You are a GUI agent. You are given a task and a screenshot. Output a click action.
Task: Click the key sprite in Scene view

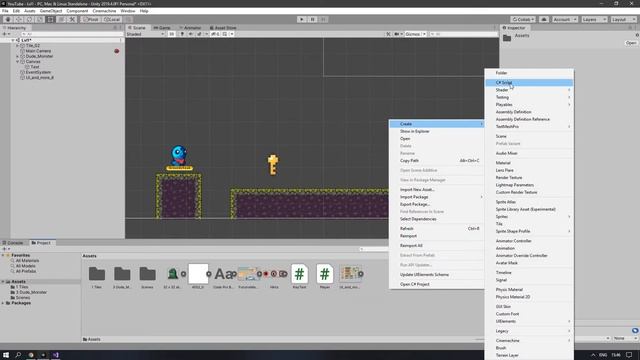pyautogui.click(x=273, y=165)
